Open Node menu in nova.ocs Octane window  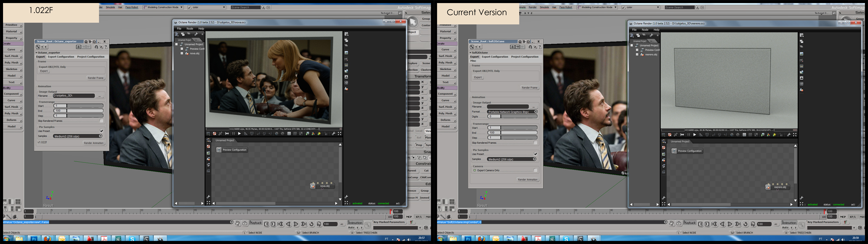pyautogui.click(x=190, y=29)
